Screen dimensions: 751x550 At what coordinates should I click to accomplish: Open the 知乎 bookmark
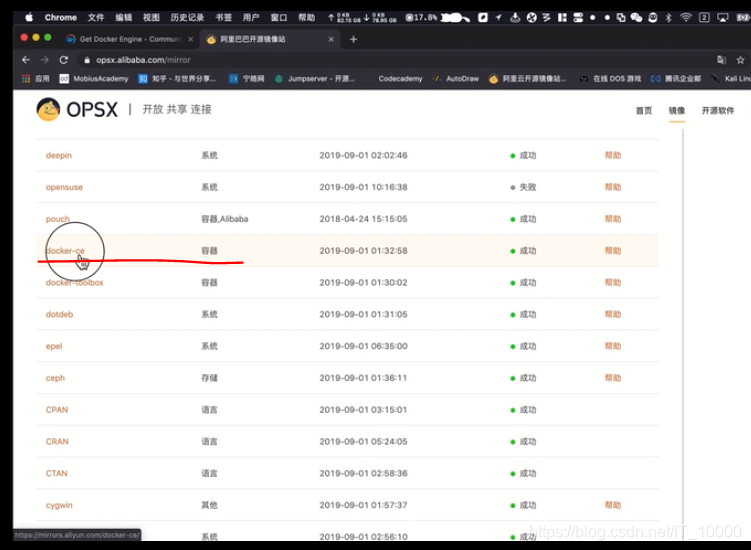coord(177,79)
